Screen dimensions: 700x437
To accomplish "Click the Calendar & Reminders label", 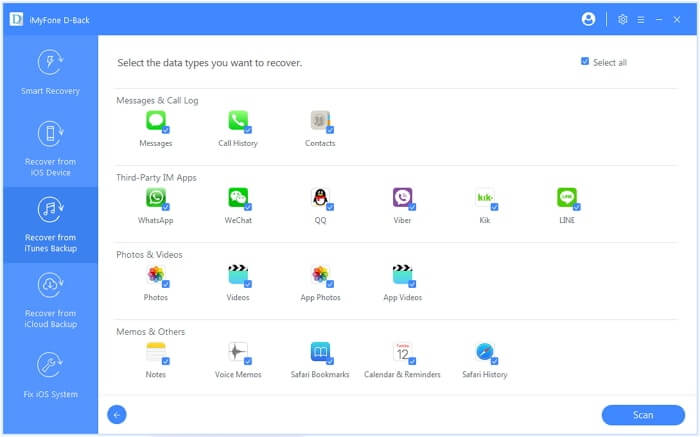I will pyautogui.click(x=402, y=375).
